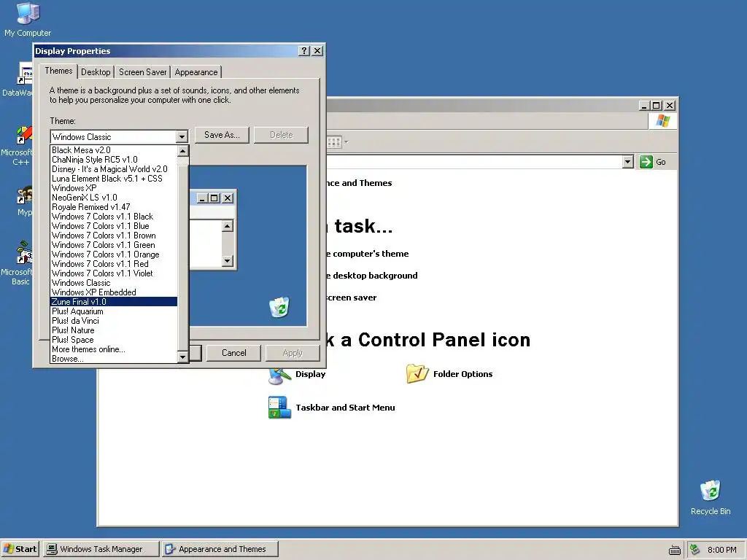
Task: Choose Plus! Aquarium theme
Action: pyautogui.click(x=114, y=311)
